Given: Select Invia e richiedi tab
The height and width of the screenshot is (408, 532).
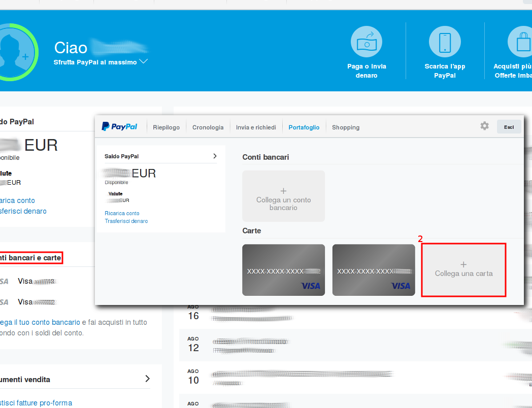Looking at the screenshot, I should tap(256, 127).
